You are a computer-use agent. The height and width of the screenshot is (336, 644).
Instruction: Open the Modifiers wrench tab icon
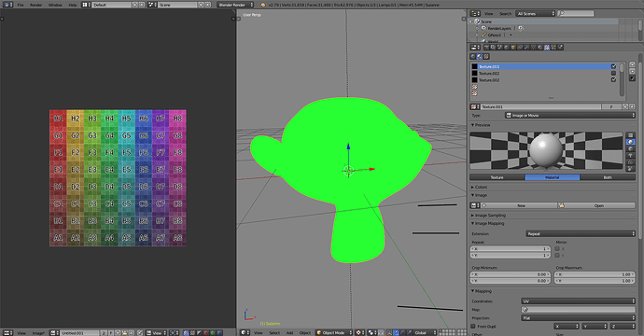pyautogui.click(x=526, y=48)
